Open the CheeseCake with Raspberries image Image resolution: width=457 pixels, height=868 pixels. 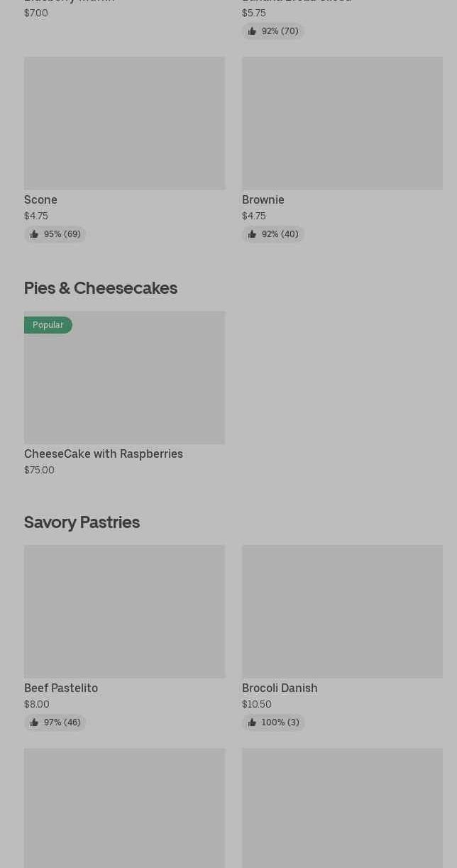124,378
